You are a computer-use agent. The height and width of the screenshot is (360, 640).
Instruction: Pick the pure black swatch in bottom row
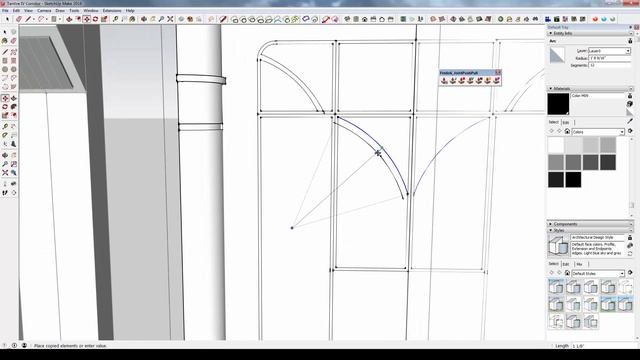coord(573,180)
